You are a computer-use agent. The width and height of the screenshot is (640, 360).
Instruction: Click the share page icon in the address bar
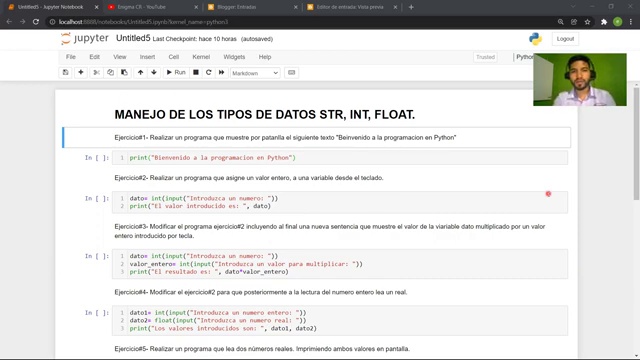click(574, 22)
